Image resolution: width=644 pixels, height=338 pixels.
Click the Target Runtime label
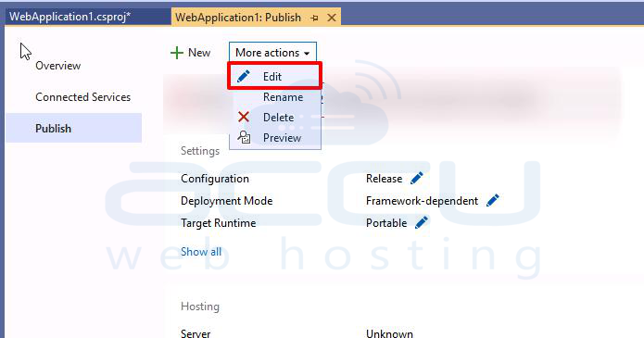tap(218, 223)
